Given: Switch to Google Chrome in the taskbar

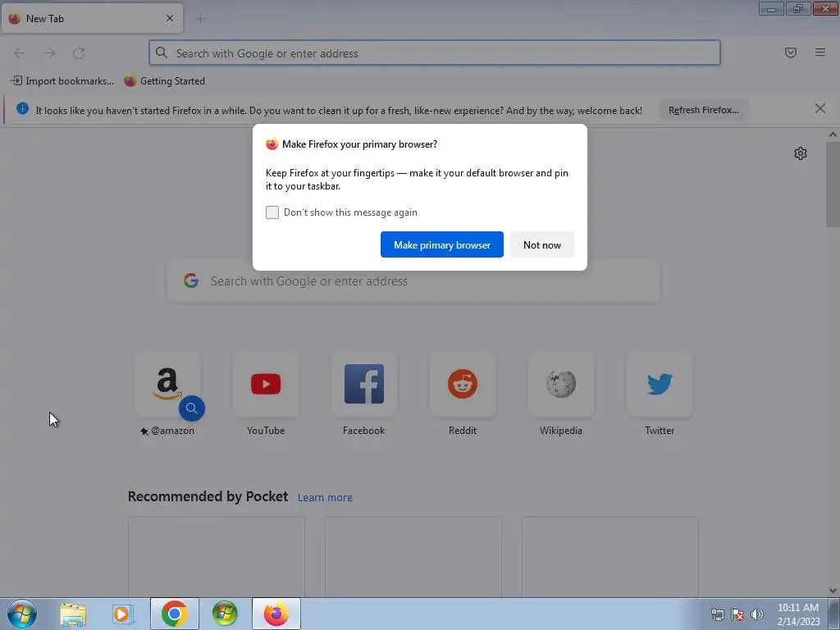Looking at the screenshot, I should (x=175, y=614).
